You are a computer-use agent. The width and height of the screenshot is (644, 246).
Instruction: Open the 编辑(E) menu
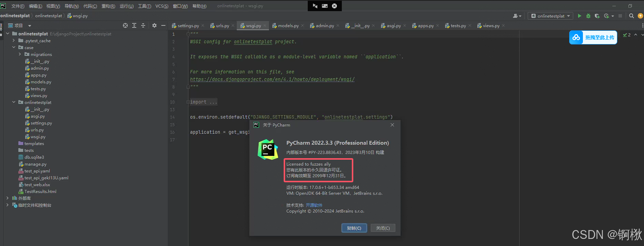pyautogui.click(x=36, y=6)
